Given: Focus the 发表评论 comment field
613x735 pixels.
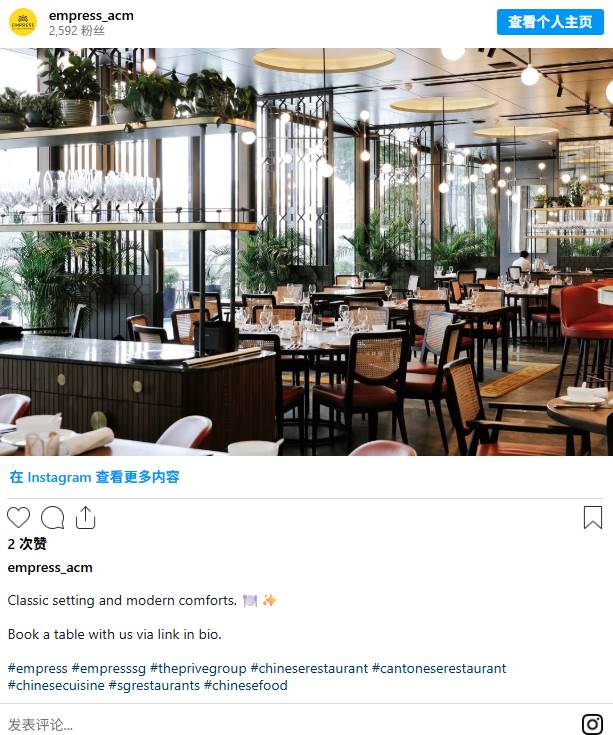Looking at the screenshot, I should click(281, 724).
